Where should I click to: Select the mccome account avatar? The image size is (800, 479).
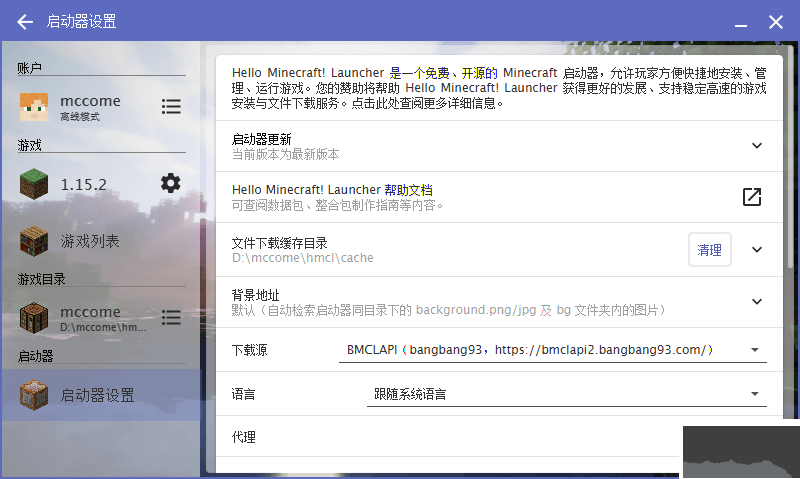coord(34,107)
